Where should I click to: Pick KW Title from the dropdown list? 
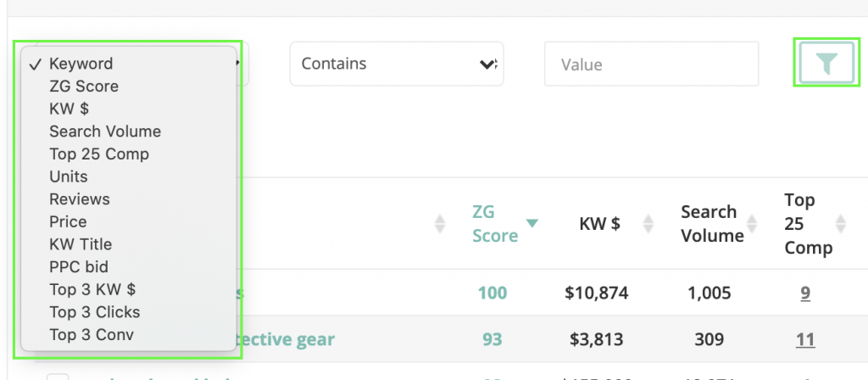tap(81, 244)
